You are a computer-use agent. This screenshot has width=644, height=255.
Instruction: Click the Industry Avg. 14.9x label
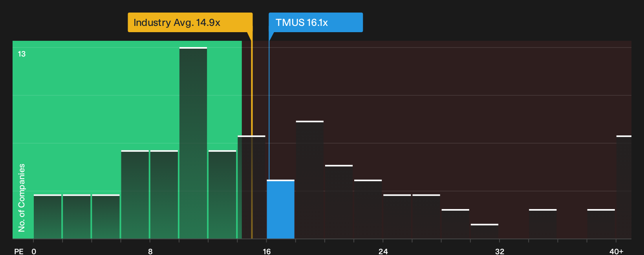click(190, 22)
